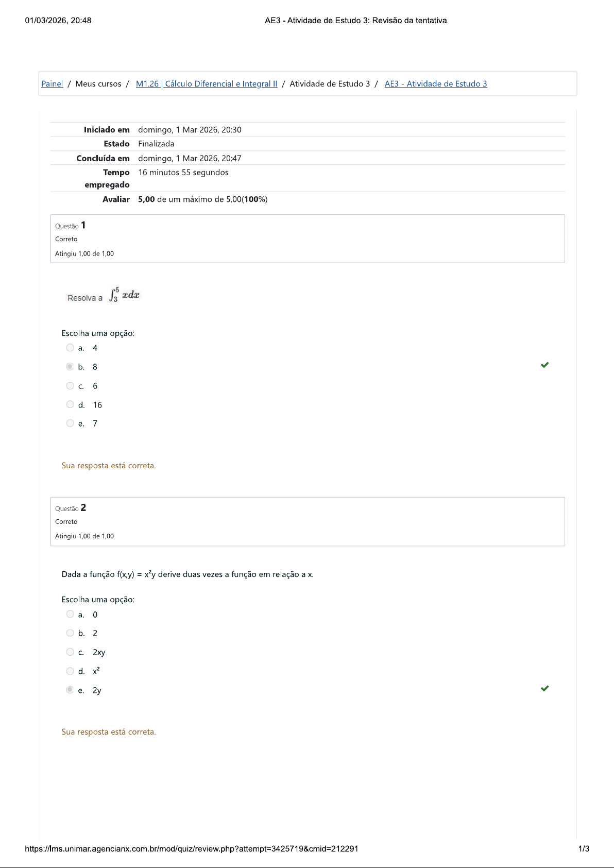Image resolution: width=614 pixels, height=868 pixels.
Task: Select option e. 2y radio button
Action: tap(70, 690)
